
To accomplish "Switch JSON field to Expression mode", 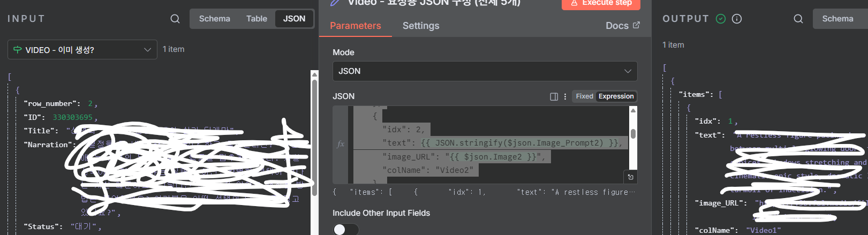I will pyautogui.click(x=616, y=96).
